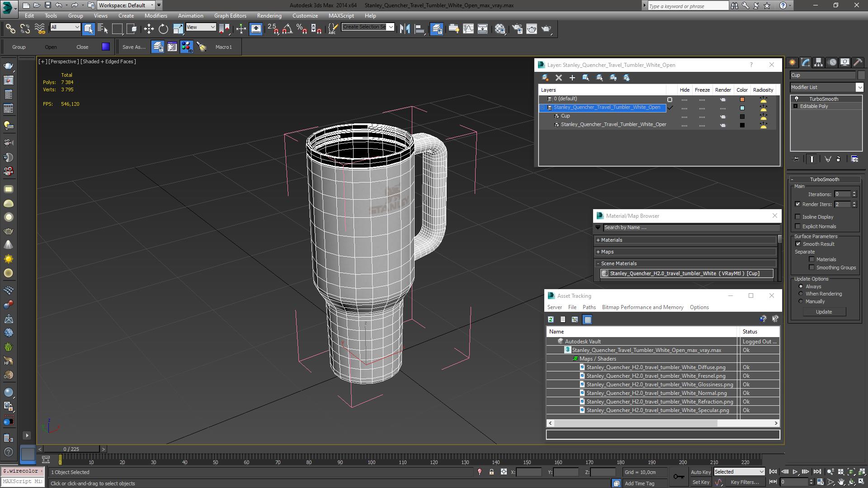Choose the Select and Move tool
868x488 pixels.
tap(149, 29)
